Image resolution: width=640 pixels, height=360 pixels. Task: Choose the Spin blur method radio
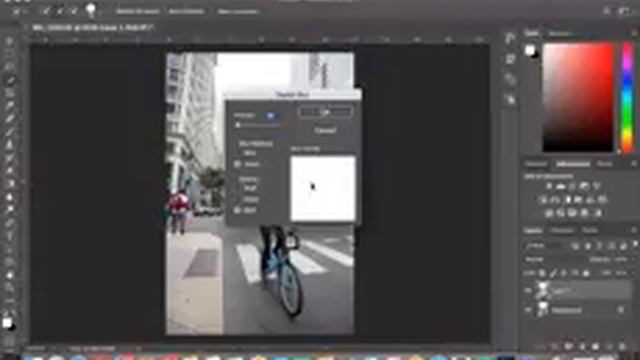(x=238, y=153)
